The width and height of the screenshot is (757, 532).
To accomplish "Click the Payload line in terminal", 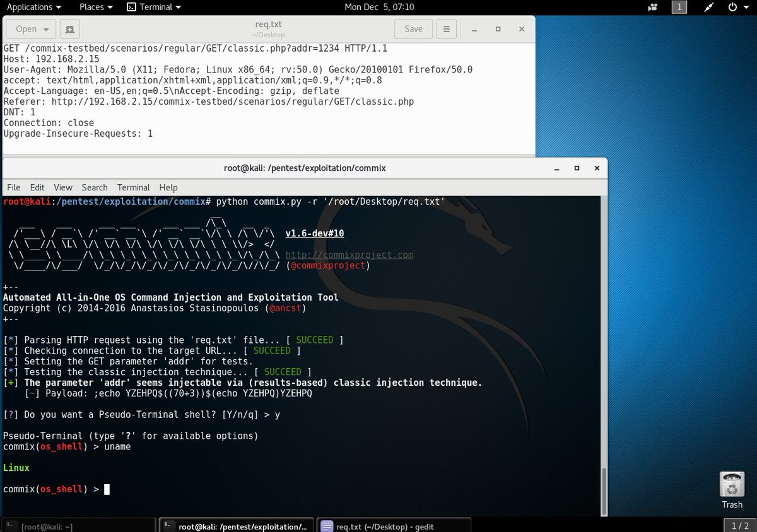I will [x=168, y=393].
